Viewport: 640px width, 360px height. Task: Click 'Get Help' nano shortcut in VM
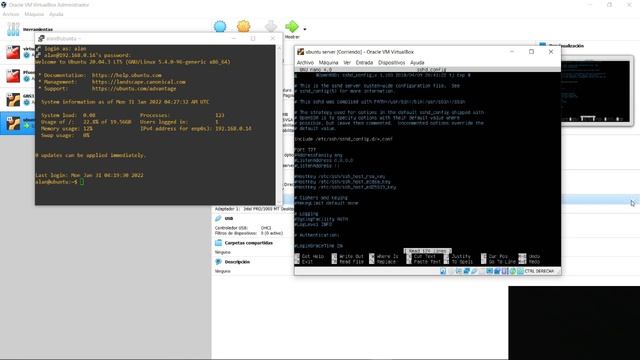click(x=313, y=256)
